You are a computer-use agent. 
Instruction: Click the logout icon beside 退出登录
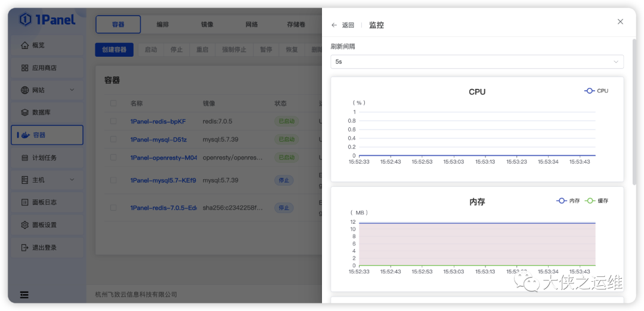point(24,248)
